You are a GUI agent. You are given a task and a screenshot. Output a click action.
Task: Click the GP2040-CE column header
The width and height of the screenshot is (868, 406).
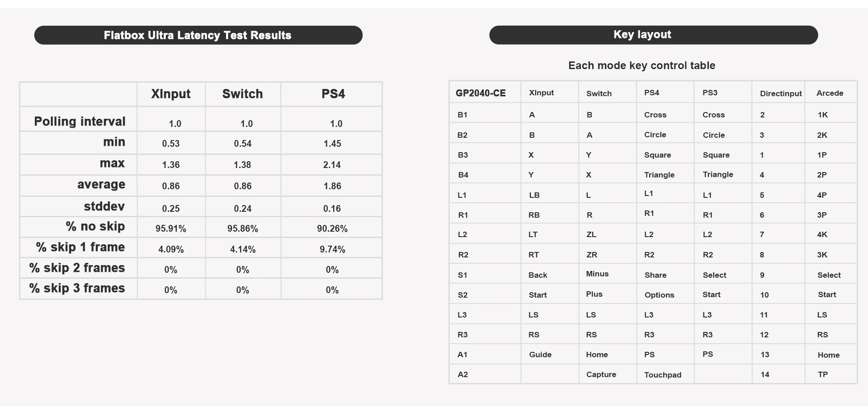point(481,93)
